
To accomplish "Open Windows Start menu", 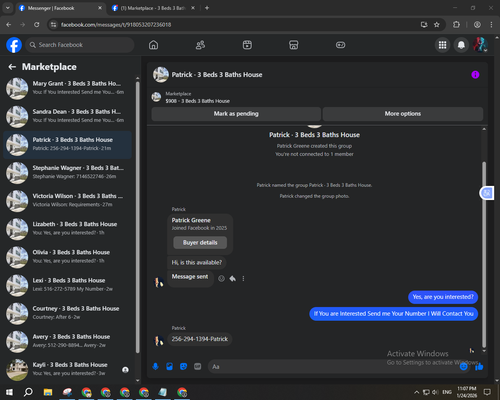I will 9,392.
